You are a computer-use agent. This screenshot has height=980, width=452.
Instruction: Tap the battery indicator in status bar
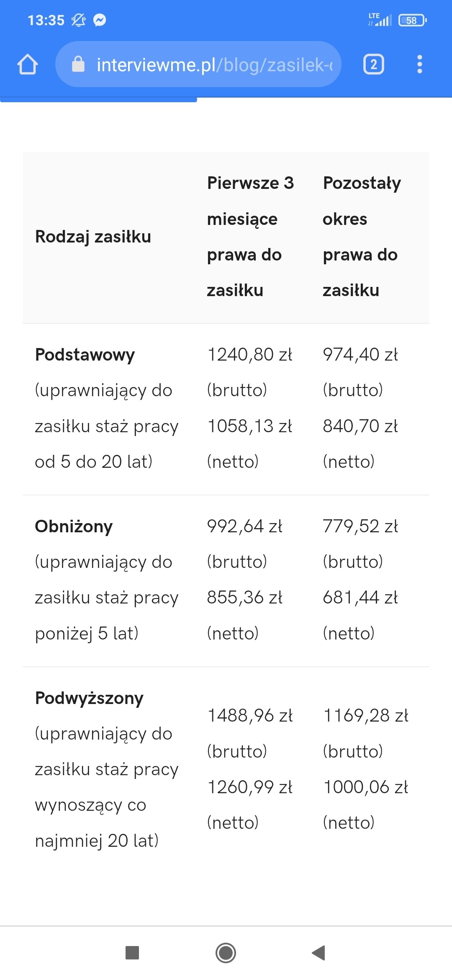[x=412, y=20]
